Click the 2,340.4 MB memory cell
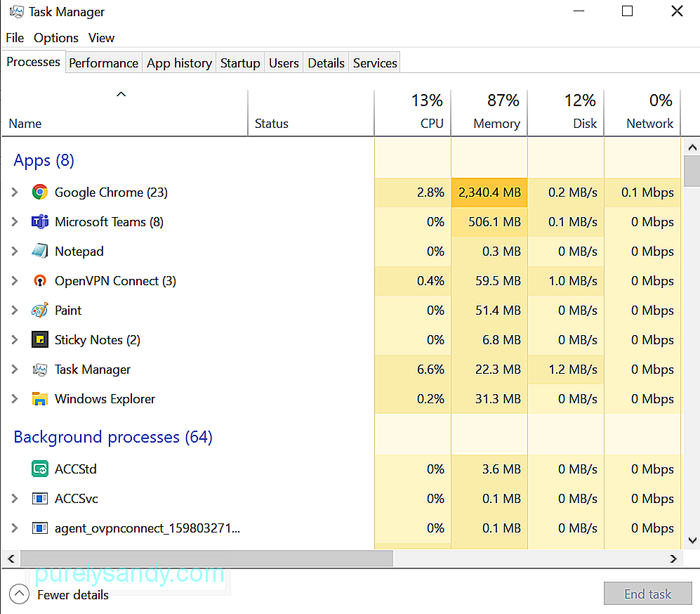The height and width of the screenshot is (614, 700). [x=489, y=192]
